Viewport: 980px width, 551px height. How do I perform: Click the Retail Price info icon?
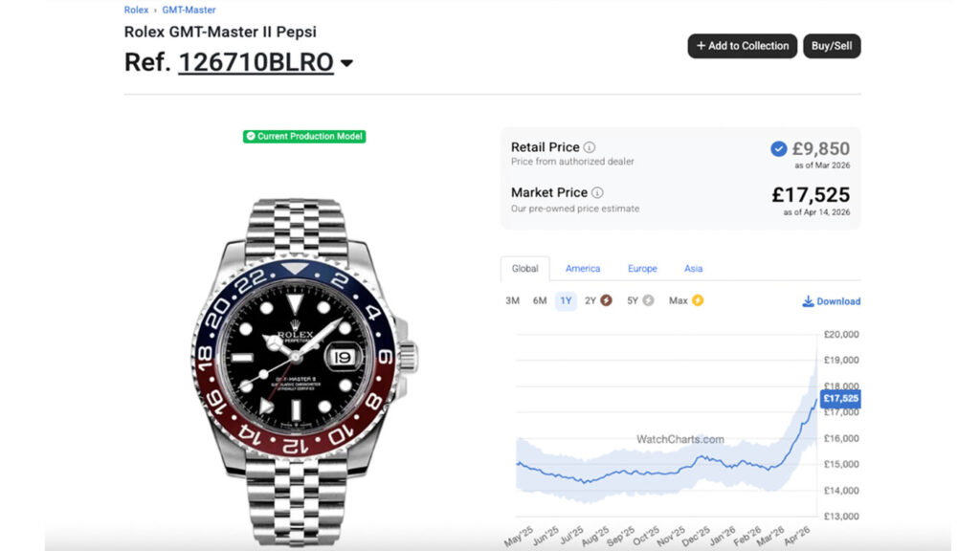pos(589,148)
